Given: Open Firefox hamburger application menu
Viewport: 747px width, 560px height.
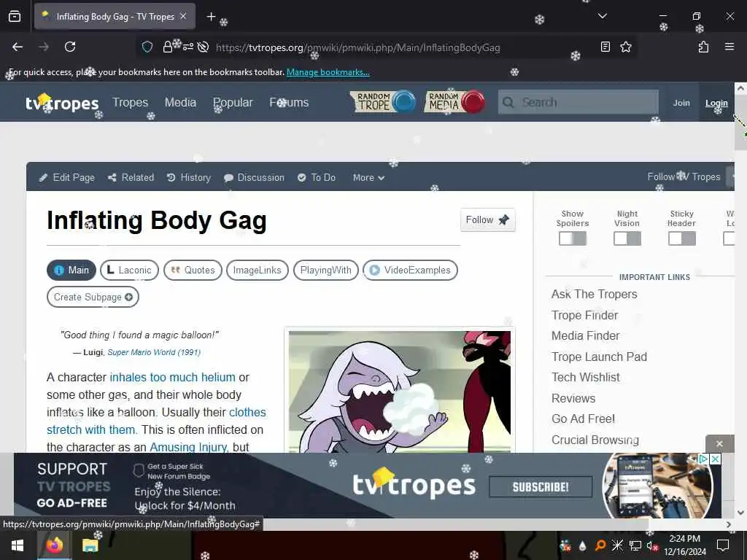Looking at the screenshot, I should coord(729,47).
